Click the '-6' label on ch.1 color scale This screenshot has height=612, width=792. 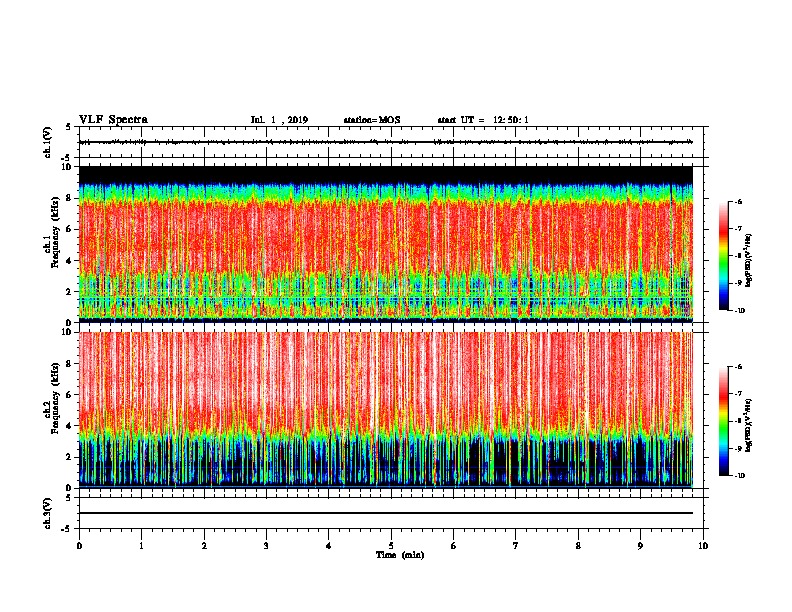click(x=737, y=201)
